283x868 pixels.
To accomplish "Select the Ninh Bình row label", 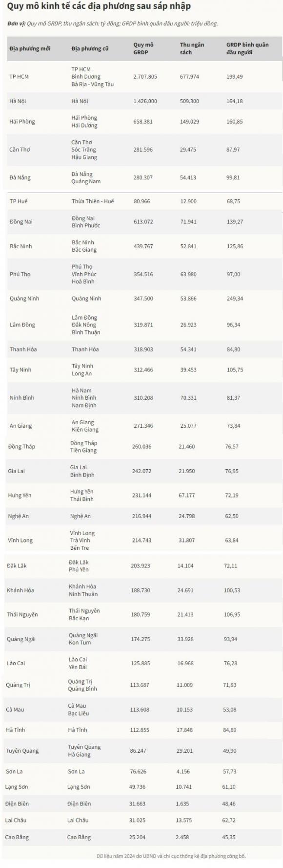I will (x=22, y=398).
